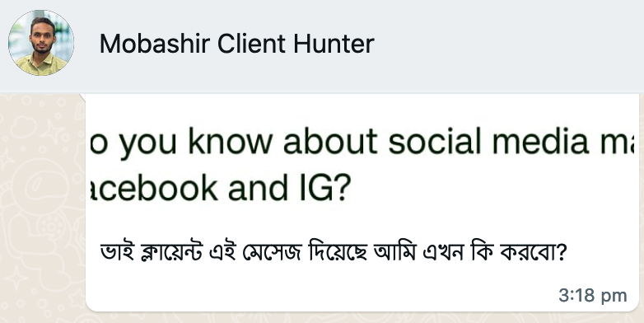Click the "acebook" text in the image
The height and width of the screenshot is (323, 644).
[154, 188]
